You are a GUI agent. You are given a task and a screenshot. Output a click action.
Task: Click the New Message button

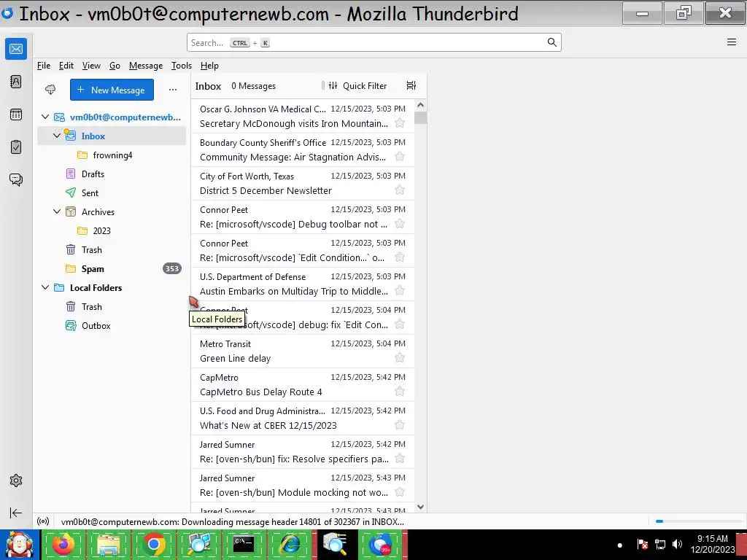coord(112,90)
